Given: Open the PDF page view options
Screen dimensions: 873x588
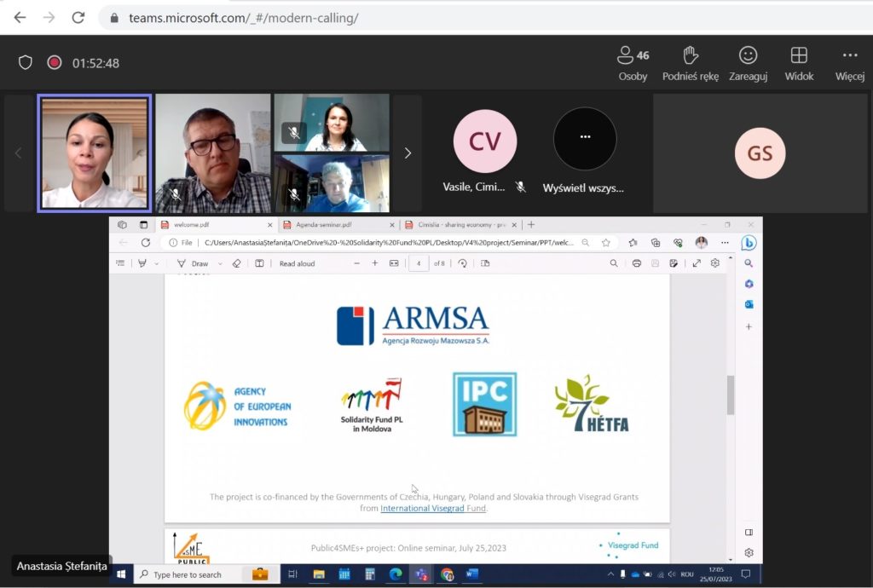Looking at the screenshot, I should (485, 263).
